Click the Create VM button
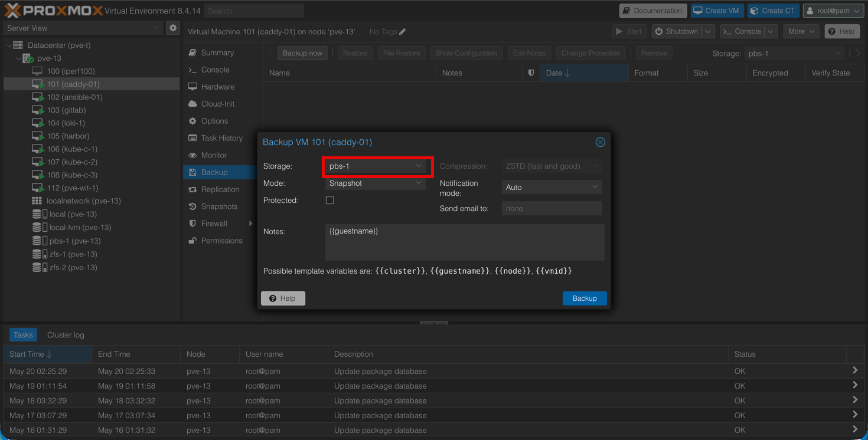 click(717, 11)
